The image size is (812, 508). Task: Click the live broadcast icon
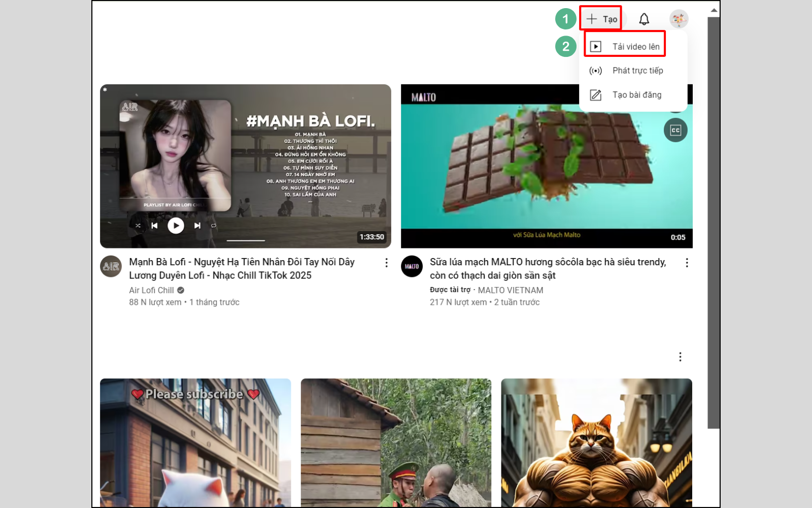pyautogui.click(x=596, y=71)
